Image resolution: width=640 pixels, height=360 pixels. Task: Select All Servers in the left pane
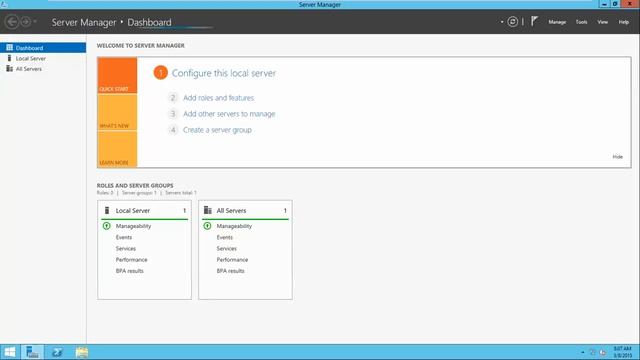click(x=43, y=69)
